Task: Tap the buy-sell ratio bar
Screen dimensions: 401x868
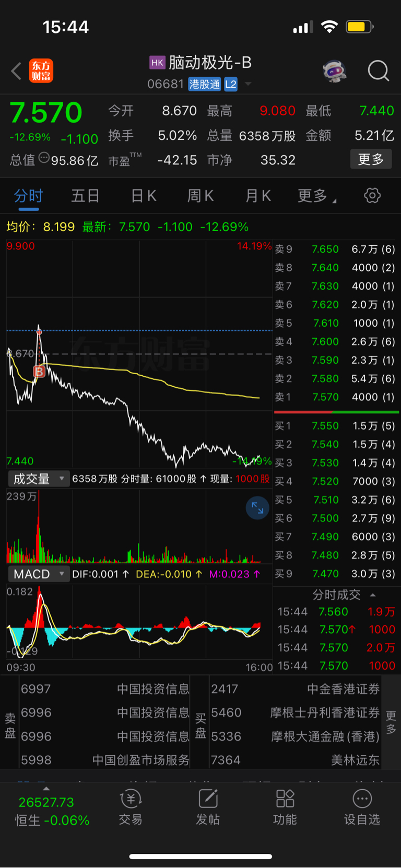Action: pyautogui.click(x=336, y=412)
